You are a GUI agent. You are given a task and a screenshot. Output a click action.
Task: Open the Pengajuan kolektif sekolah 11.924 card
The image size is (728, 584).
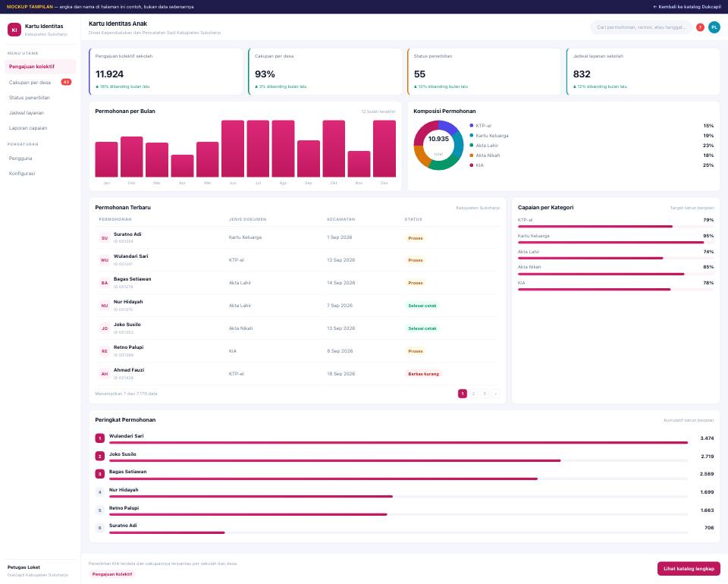coord(166,71)
